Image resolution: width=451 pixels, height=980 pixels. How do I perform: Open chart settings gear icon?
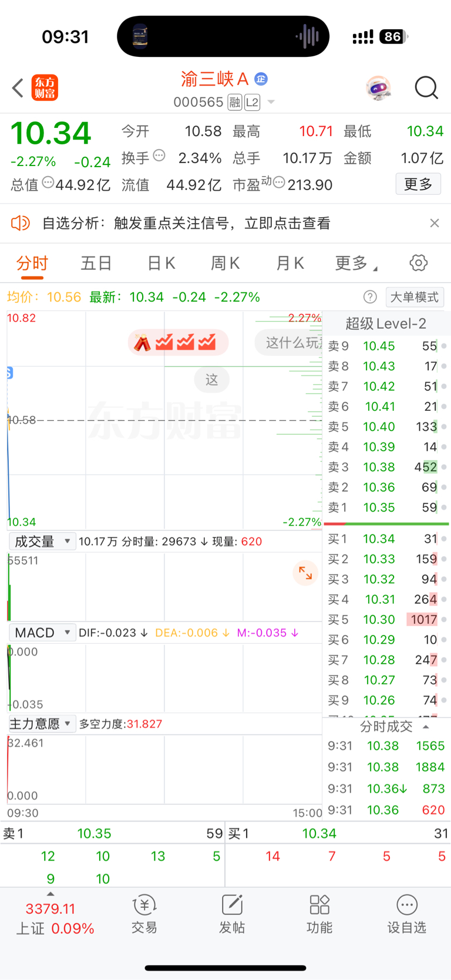(419, 263)
